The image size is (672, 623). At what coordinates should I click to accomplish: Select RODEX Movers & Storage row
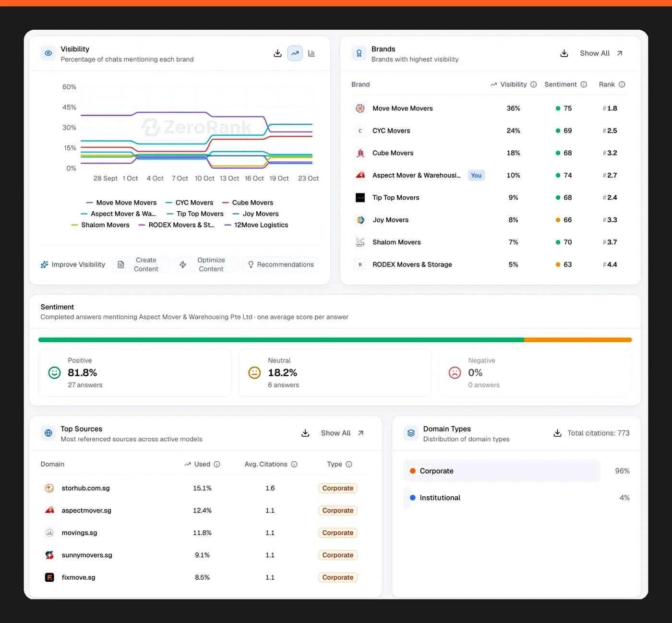point(490,264)
